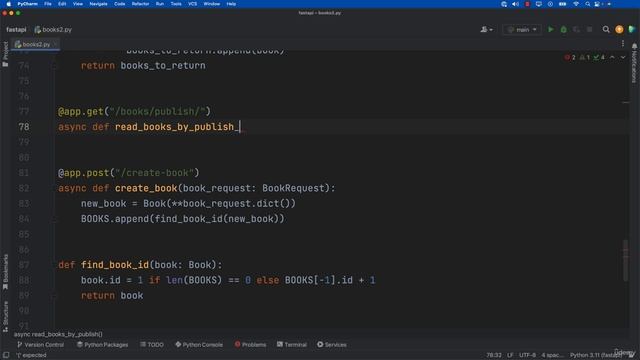Open the Python Packages tool window

(x=102, y=344)
